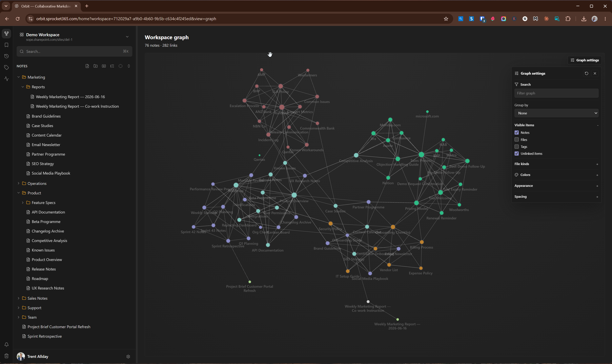612x364 pixels.
Task: Open the API Documentation note in sidebar
Action: [48, 212]
